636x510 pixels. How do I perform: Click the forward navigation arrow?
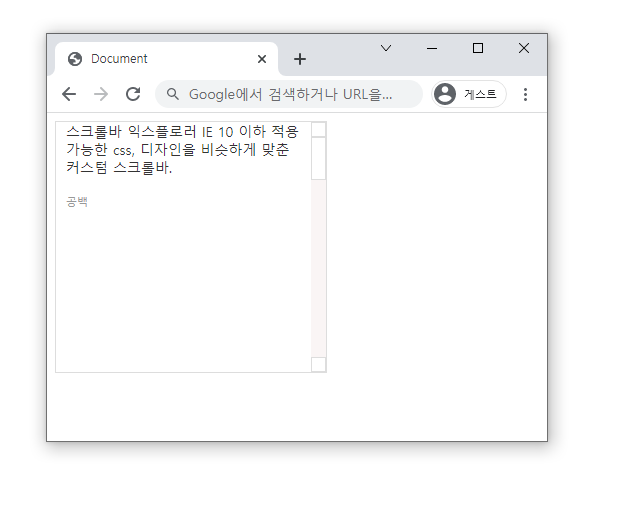[101, 94]
